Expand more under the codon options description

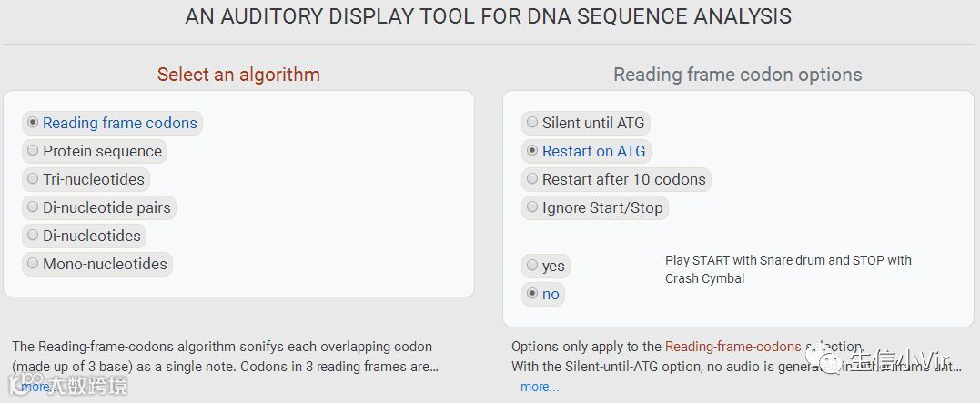539,387
